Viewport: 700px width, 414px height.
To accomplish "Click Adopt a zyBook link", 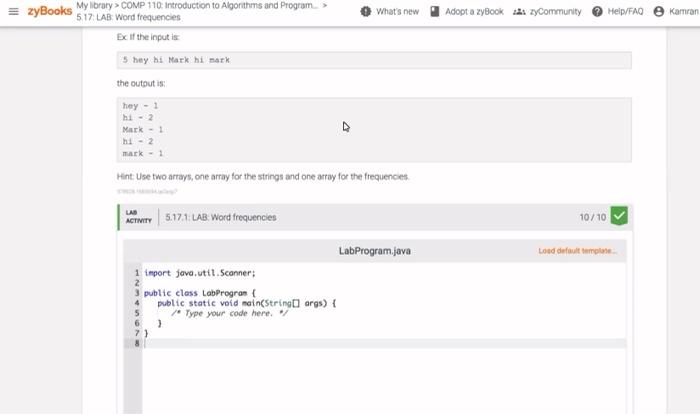I will coord(474,12).
